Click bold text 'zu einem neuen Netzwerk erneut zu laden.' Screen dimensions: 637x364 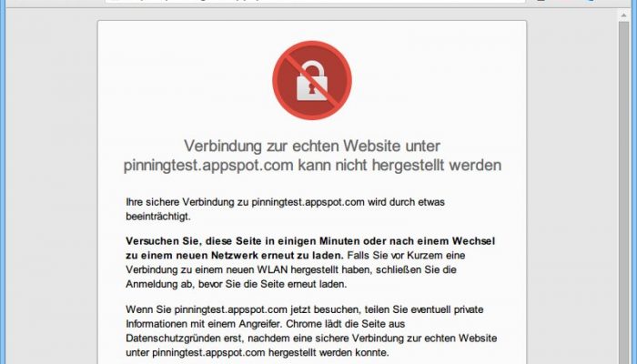235,255
